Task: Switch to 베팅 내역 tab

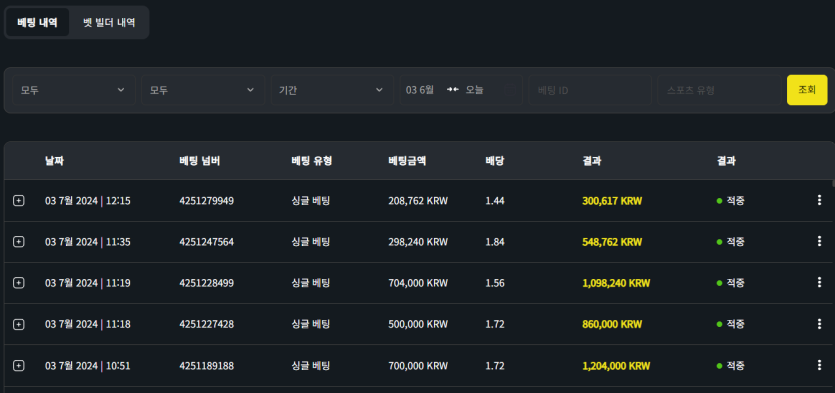Action: [37, 22]
